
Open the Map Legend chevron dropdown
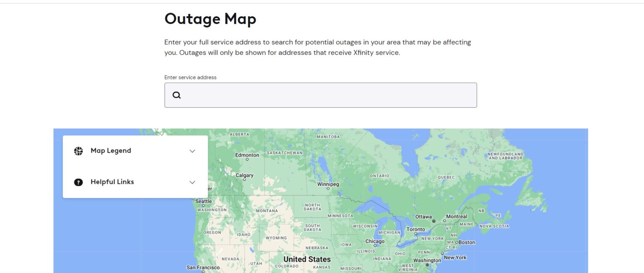coord(192,151)
